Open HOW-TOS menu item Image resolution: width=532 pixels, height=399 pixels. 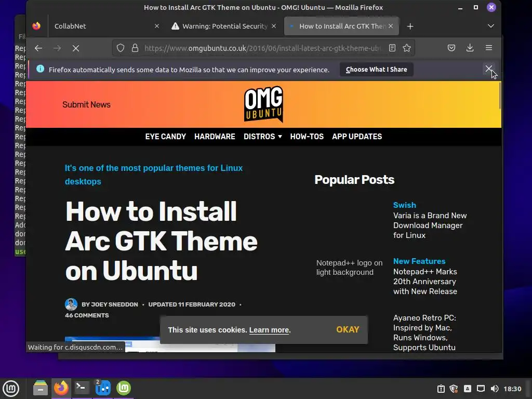(x=307, y=137)
